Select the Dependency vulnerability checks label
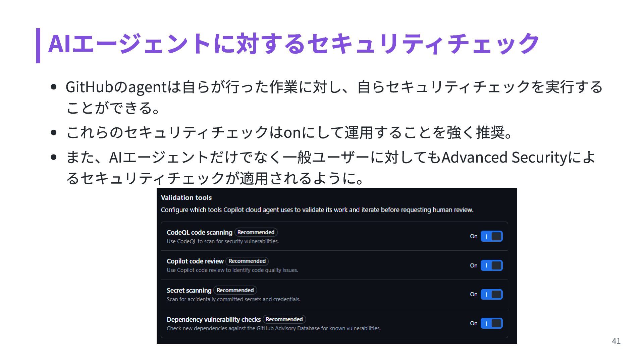 [213, 319]
